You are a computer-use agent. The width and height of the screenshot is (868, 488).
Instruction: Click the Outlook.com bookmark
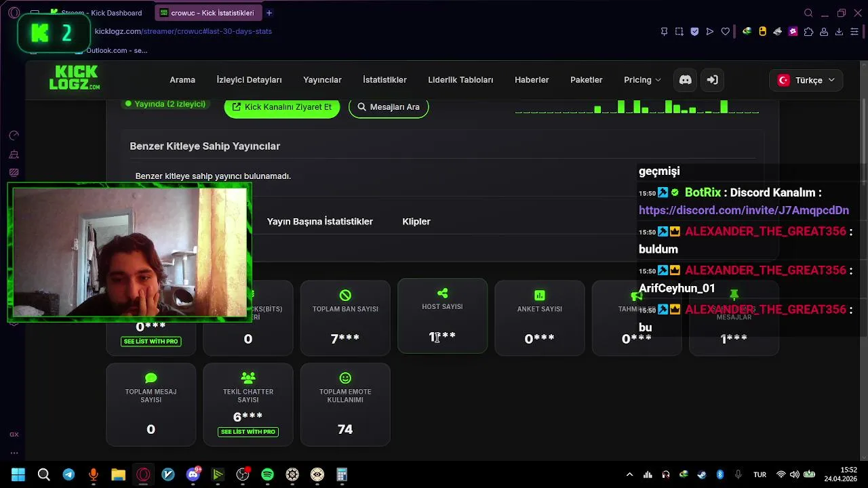[x=113, y=50]
